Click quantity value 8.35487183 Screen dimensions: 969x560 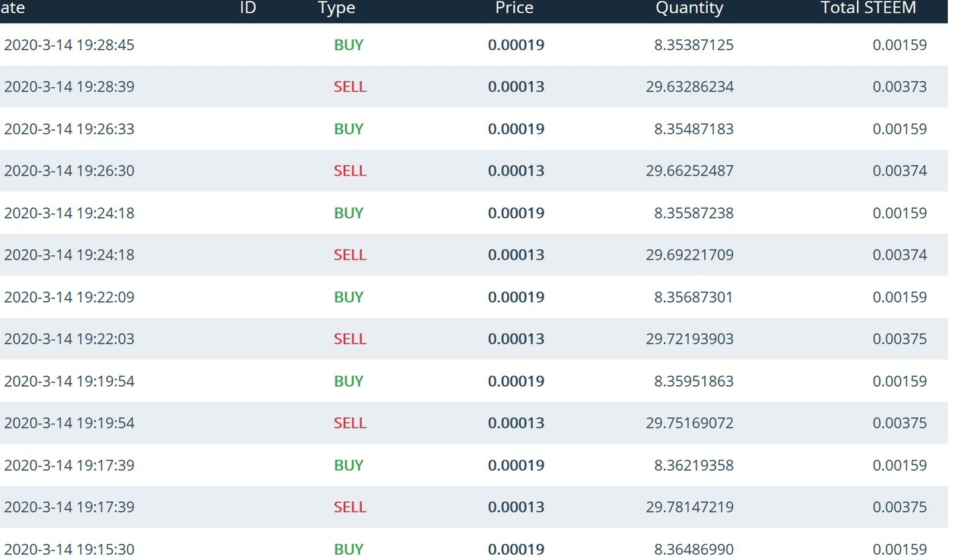pyautogui.click(x=693, y=129)
